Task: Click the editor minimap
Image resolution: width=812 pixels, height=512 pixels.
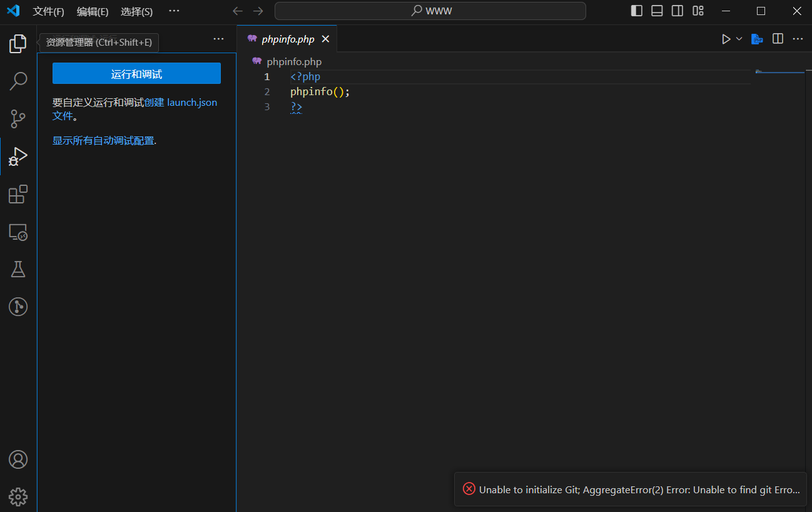Action: tap(779, 72)
